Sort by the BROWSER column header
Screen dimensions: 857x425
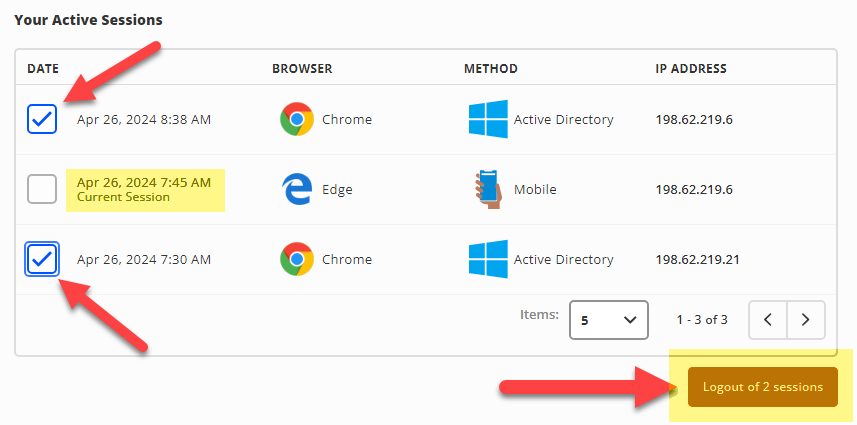[302, 69]
